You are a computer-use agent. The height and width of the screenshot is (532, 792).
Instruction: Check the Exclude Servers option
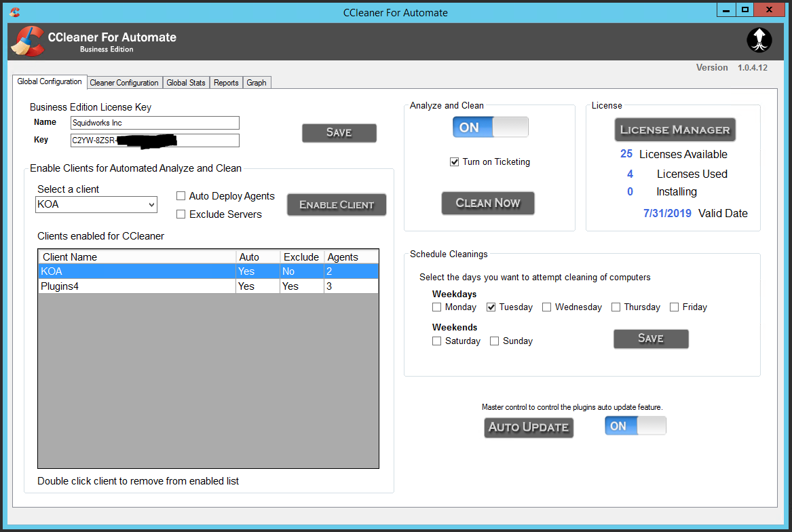(181, 214)
